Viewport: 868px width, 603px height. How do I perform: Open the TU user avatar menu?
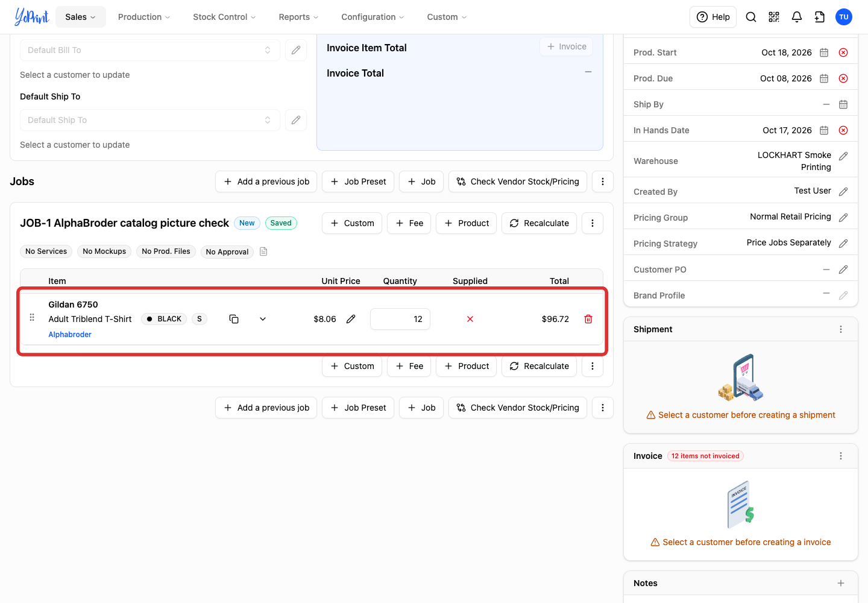[844, 17]
